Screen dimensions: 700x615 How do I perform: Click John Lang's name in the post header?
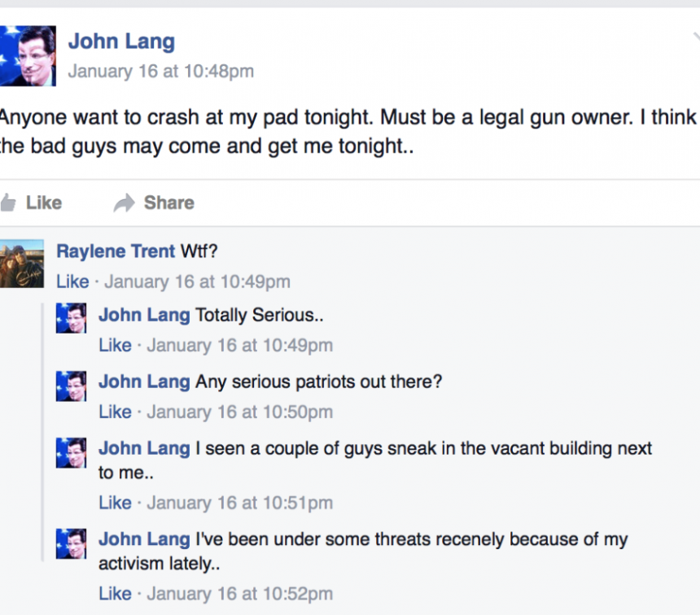pos(121,41)
